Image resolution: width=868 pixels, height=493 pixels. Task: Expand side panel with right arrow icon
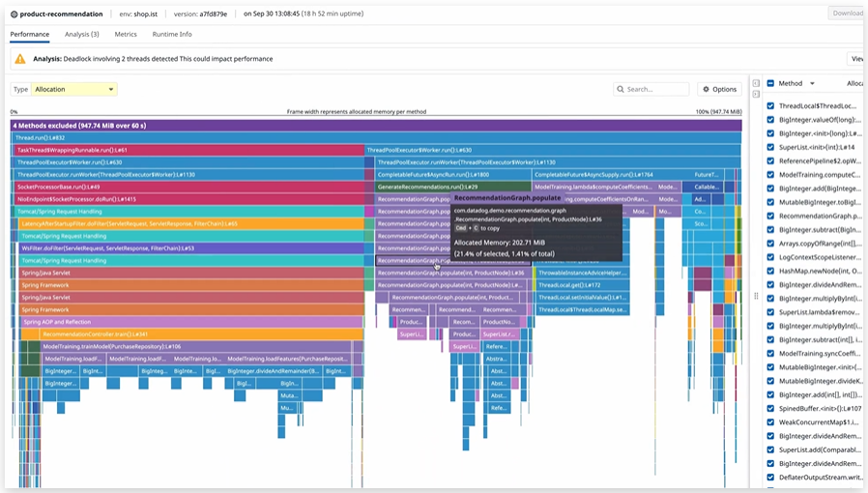756,95
